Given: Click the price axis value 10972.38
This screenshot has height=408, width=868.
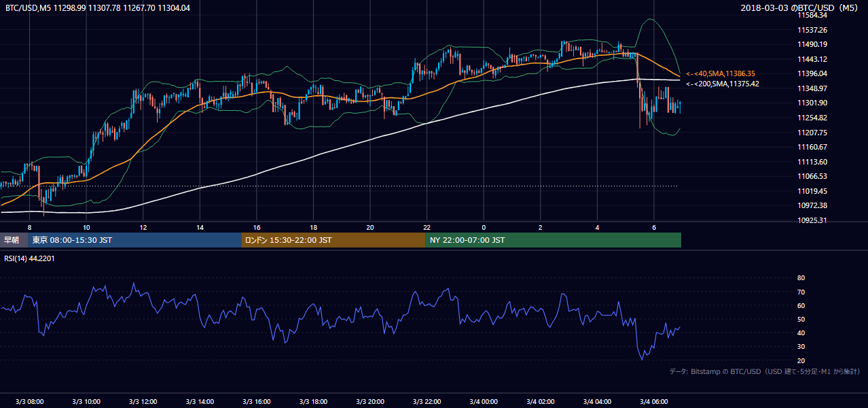Looking at the screenshot, I should [x=812, y=205].
